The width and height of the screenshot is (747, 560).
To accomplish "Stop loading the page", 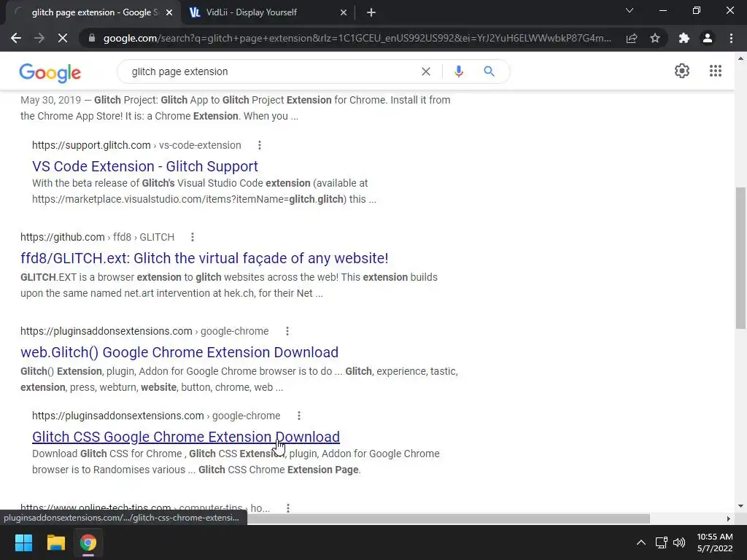I will 63,38.
